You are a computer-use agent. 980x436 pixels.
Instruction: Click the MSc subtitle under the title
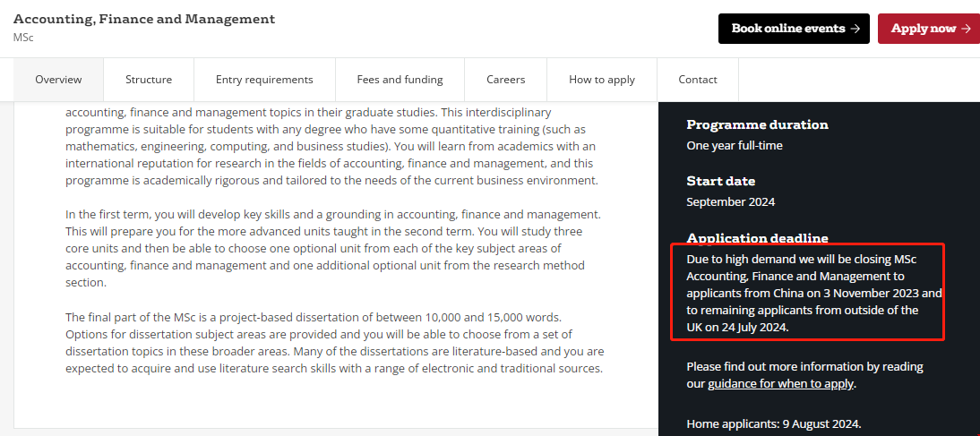click(x=23, y=38)
